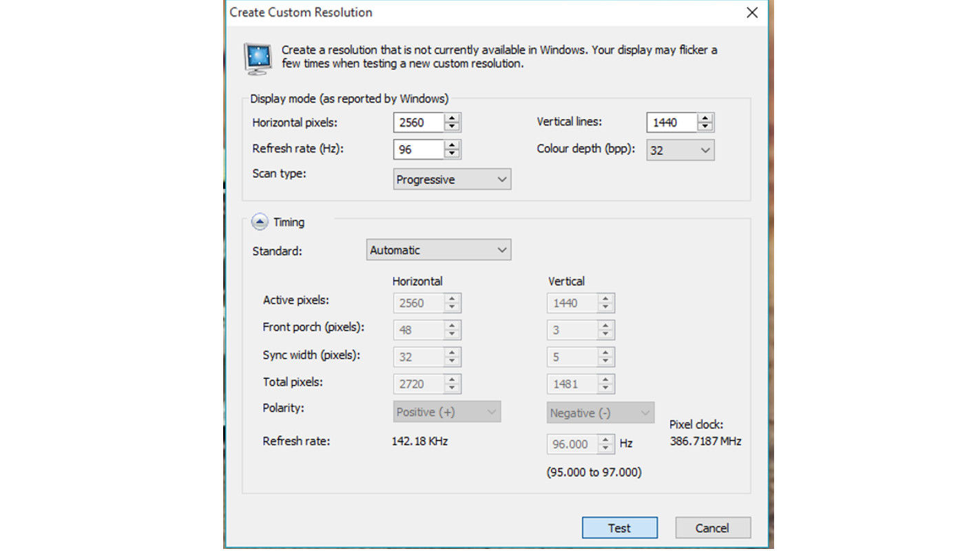Open the Colour depth (bpp) dropdown
The width and height of the screenshot is (980, 551).
pos(680,150)
